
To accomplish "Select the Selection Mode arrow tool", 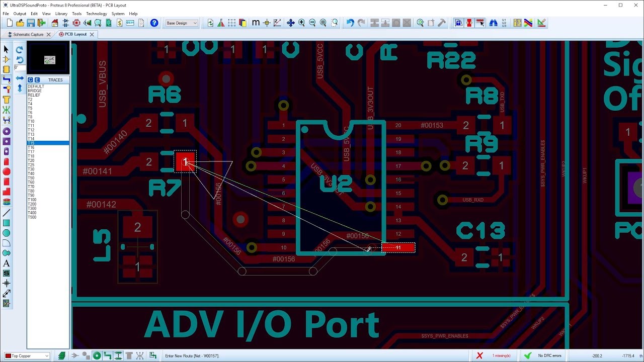I will 7,49.
